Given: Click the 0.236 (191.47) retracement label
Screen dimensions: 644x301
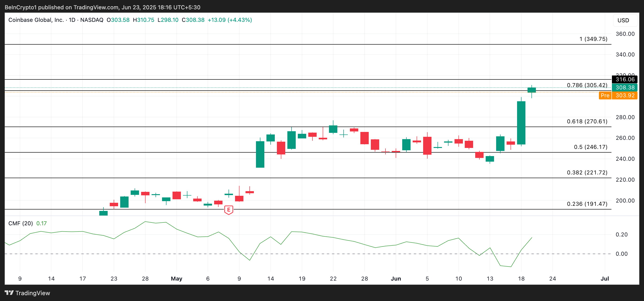Looking at the screenshot, I should click(x=587, y=204).
